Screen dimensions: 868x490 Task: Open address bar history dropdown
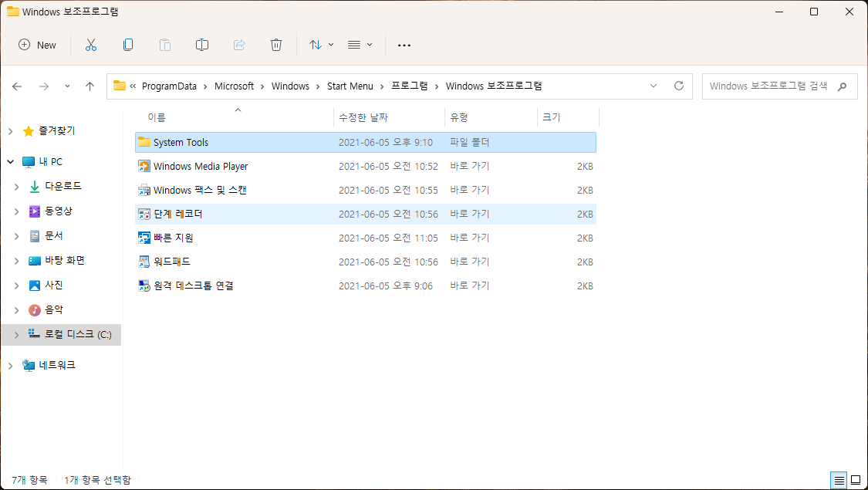click(654, 86)
